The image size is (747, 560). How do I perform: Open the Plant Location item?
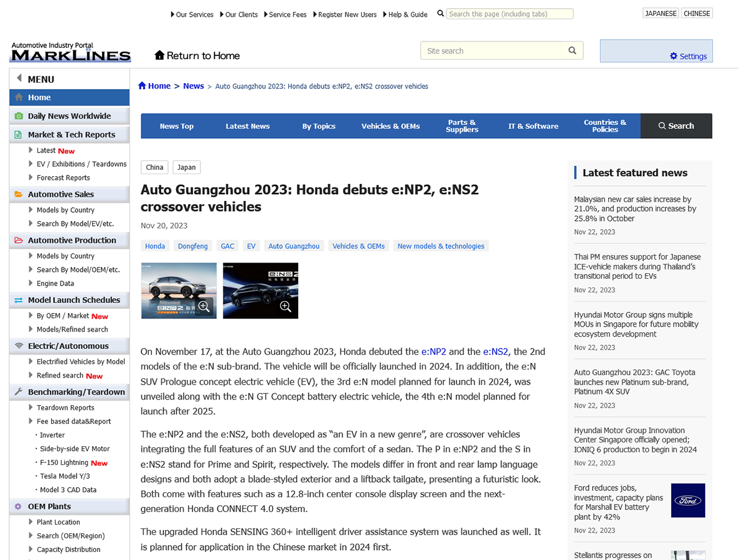coord(59,523)
